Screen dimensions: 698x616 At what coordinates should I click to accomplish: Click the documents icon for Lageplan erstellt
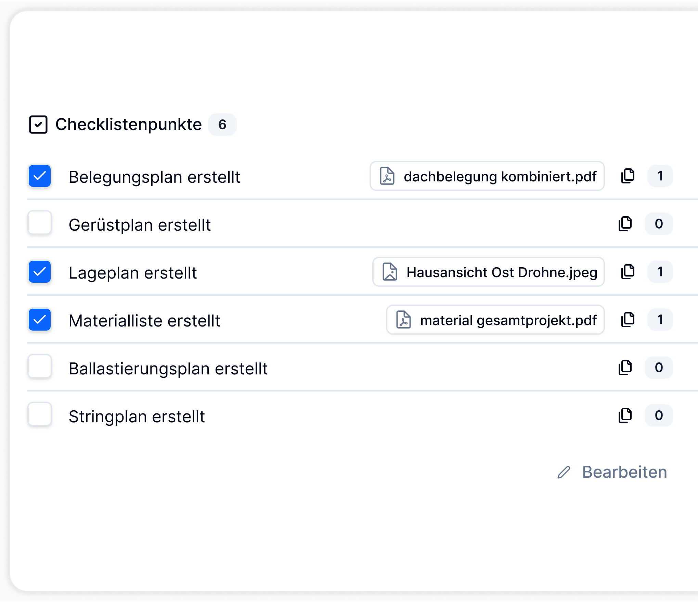628,272
